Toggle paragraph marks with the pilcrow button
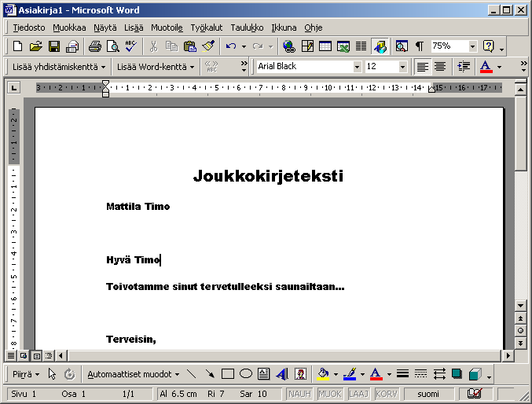 tap(420, 46)
